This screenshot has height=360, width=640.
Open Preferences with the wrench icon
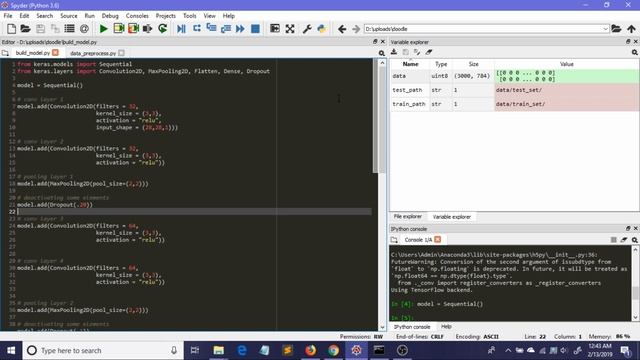(307, 29)
